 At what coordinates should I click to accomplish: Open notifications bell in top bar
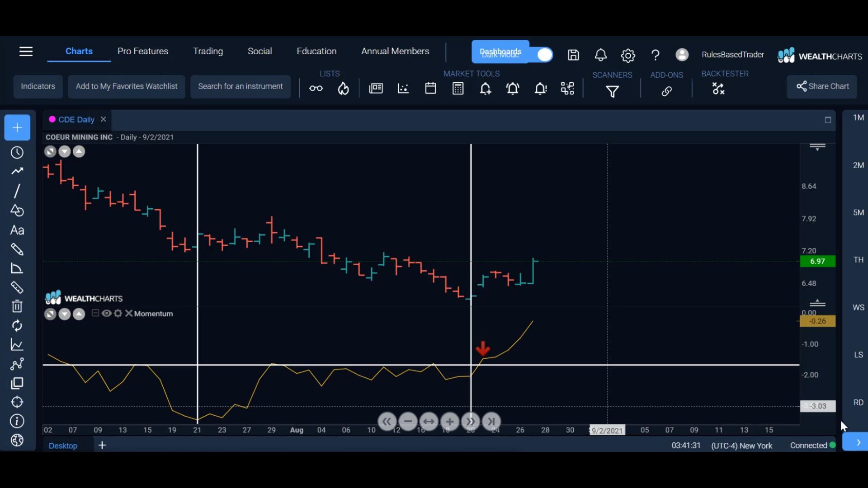click(x=600, y=55)
